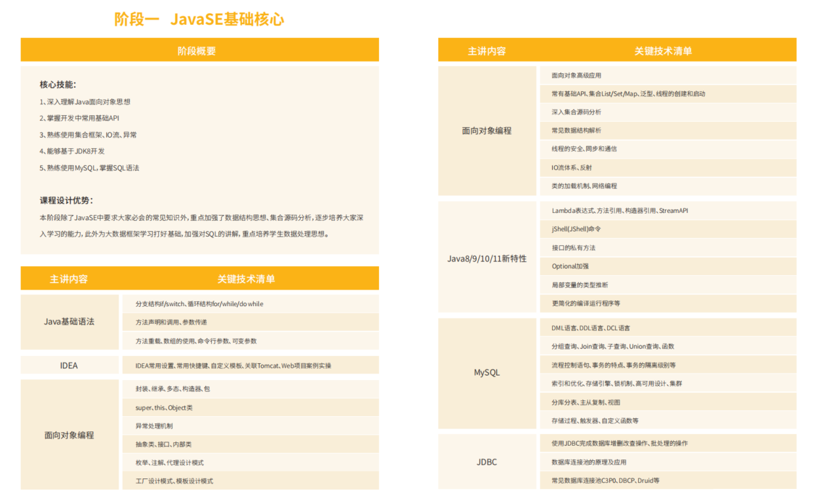Select the 阶段概要 header bar

[x=199, y=50]
